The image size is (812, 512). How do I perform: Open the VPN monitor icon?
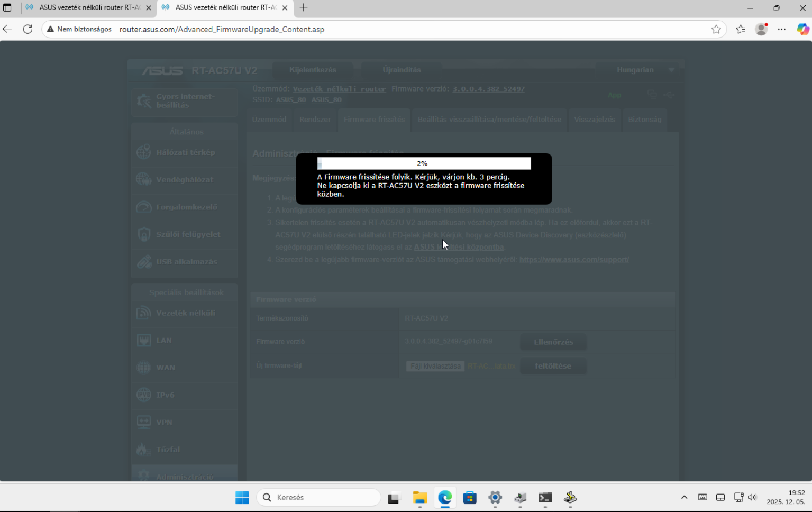pos(144,422)
